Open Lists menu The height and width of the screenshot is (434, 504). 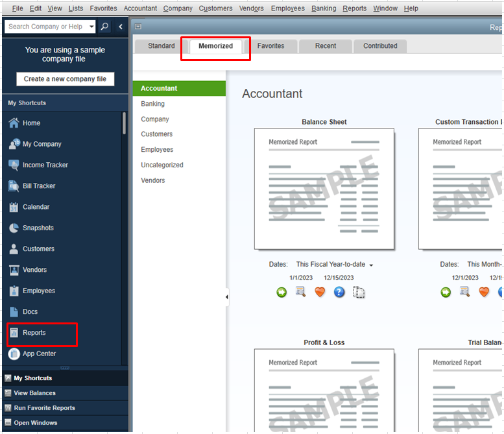(75, 8)
